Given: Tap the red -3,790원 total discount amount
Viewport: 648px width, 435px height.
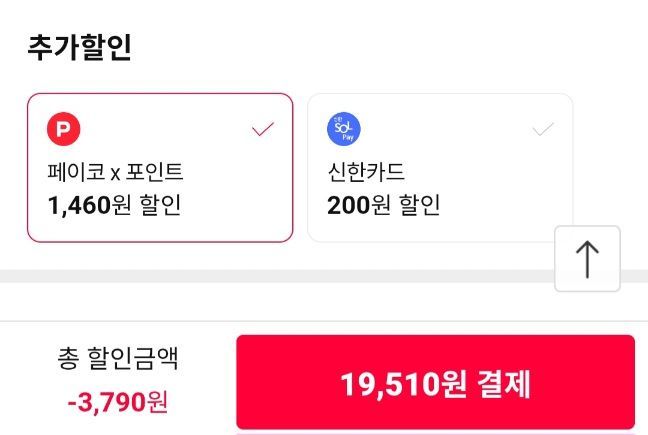Looking at the screenshot, I should point(118,403).
